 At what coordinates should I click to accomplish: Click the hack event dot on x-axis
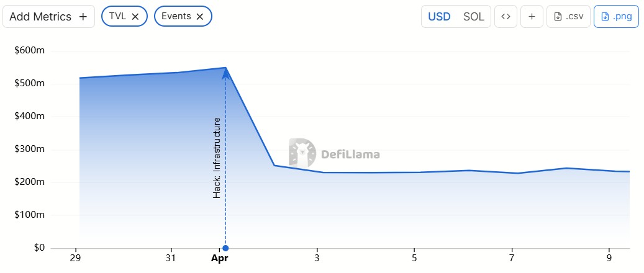[225, 248]
